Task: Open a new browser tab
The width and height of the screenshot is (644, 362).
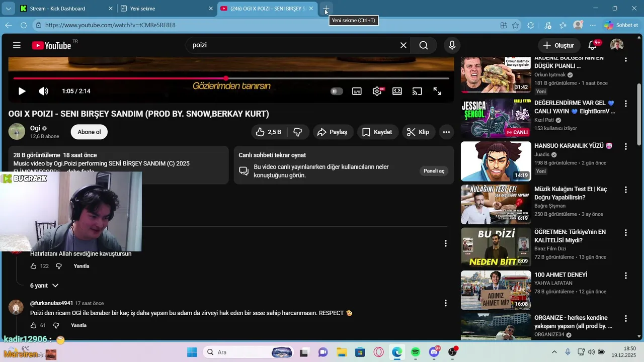Action: tap(326, 9)
